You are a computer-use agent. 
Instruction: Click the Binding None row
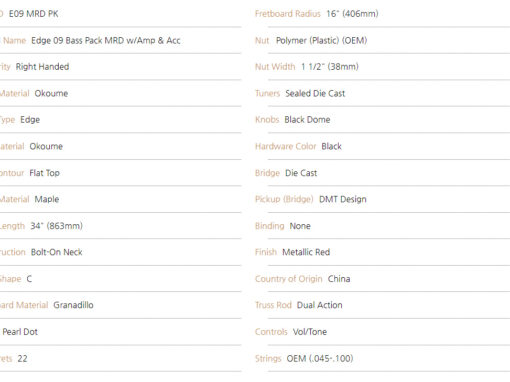click(x=382, y=226)
